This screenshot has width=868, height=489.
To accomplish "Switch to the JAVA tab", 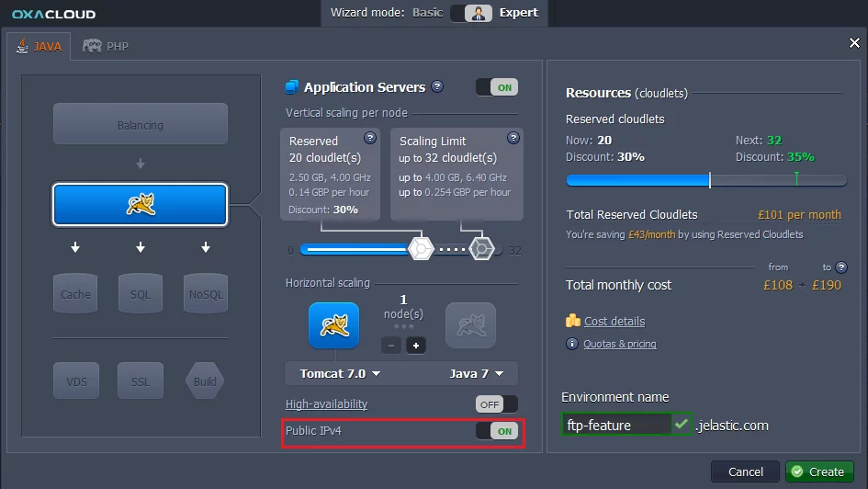I will tap(39, 47).
